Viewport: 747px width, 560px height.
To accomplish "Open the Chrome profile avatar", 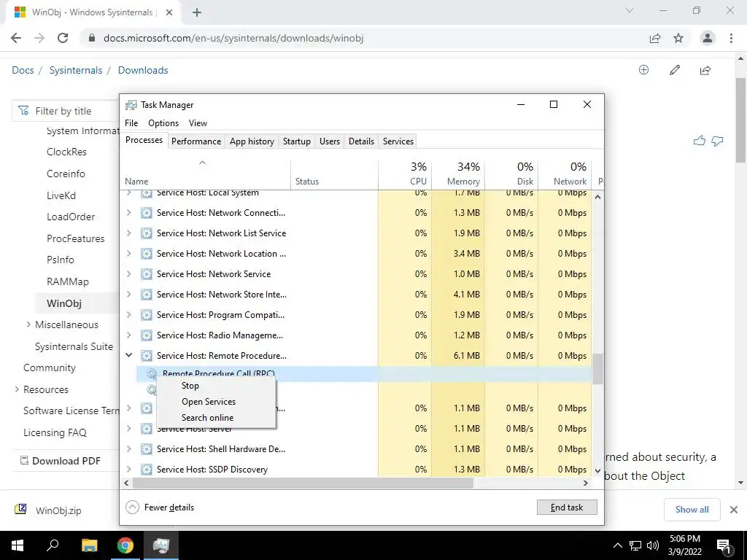I will point(708,38).
